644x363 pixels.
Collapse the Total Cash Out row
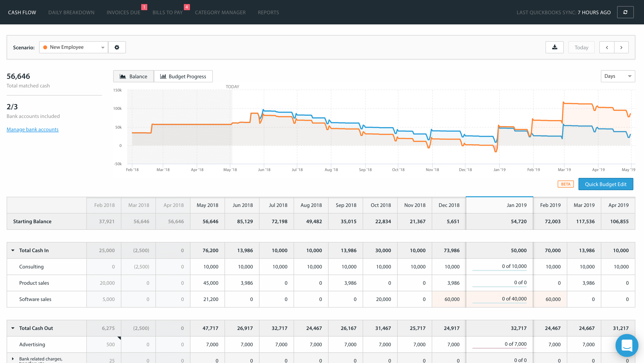[13, 328]
